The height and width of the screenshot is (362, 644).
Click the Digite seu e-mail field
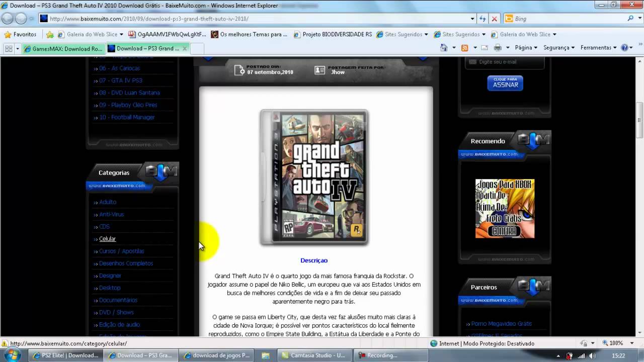tap(505, 62)
